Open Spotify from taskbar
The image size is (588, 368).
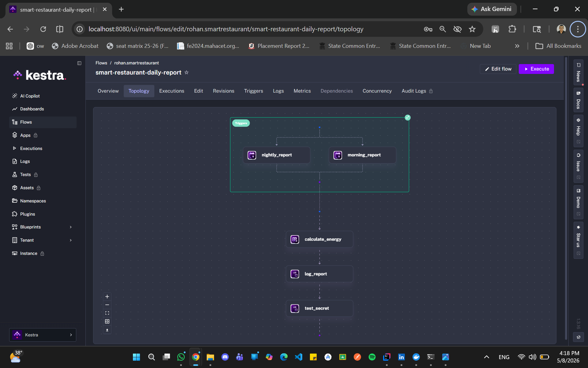point(372,357)
